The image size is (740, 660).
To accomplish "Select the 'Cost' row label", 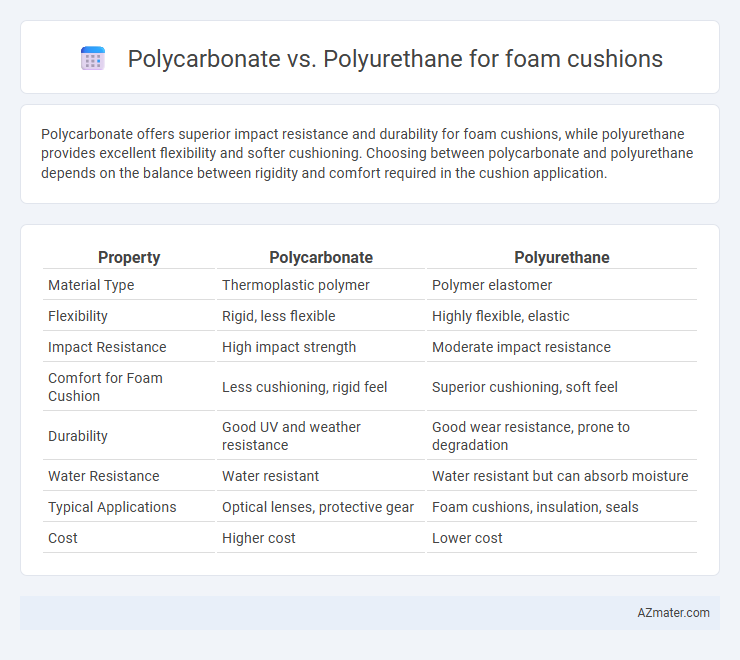I will click(x=63, y=538).
